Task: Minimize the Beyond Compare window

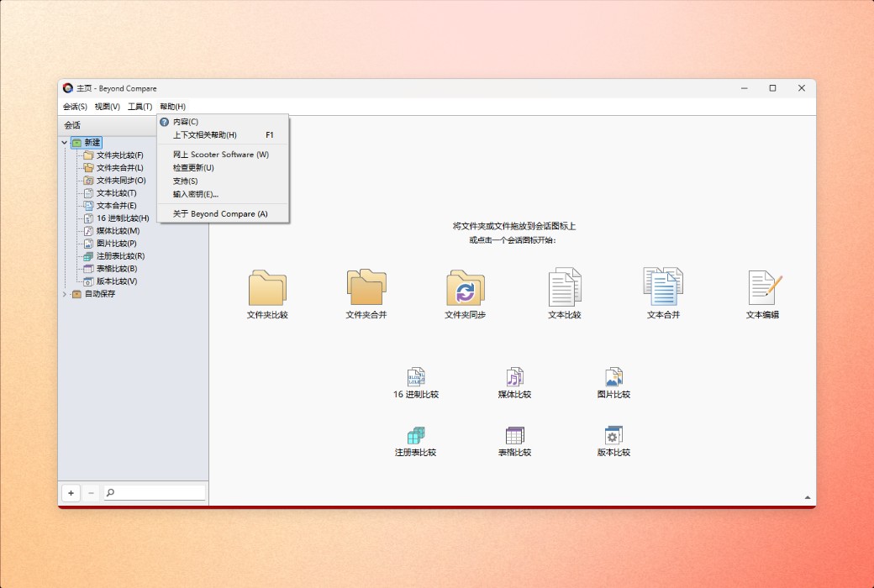Action: tap(744, 88)
